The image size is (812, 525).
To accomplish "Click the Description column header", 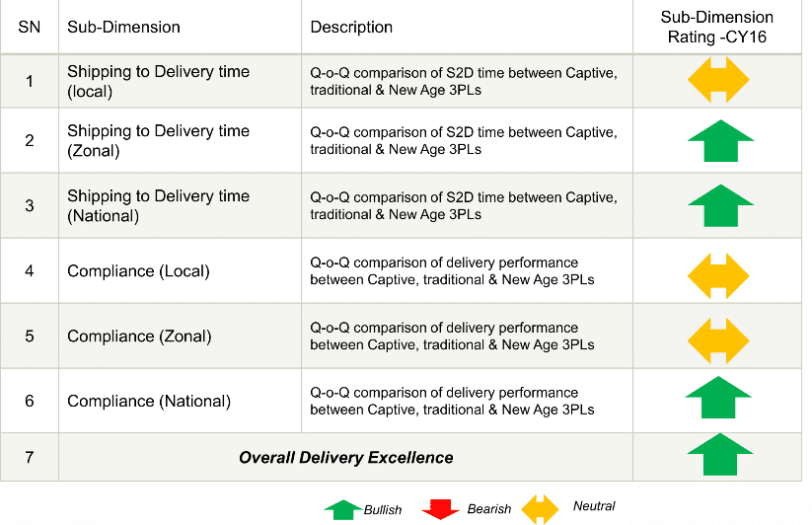I will 351,27.
